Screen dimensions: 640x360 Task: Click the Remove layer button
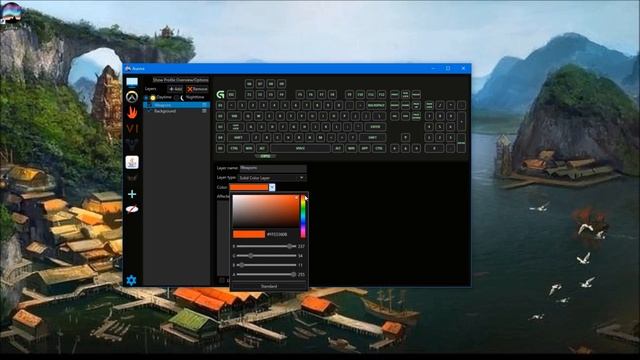197,89
